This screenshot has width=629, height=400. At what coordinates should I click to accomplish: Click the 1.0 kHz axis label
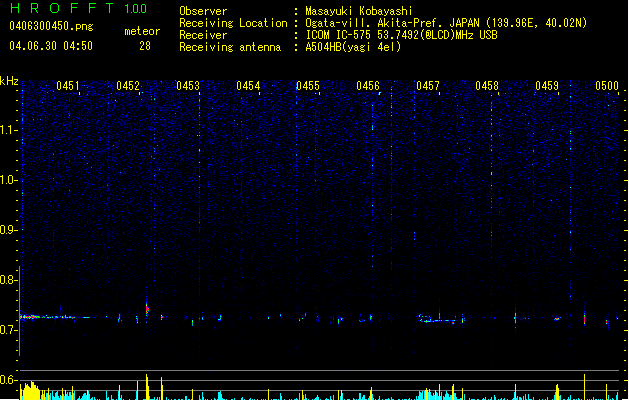click(9, 180)
